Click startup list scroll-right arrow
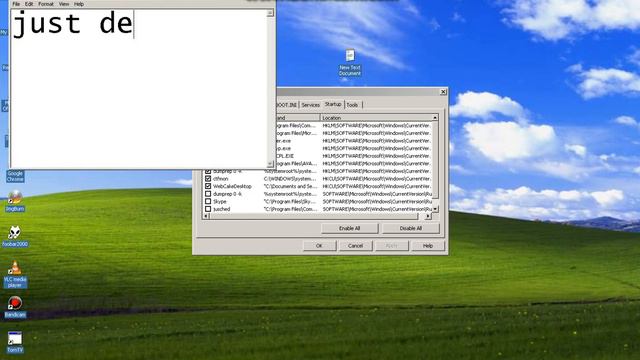Screen dimensions: 640x360 (428, 216)
